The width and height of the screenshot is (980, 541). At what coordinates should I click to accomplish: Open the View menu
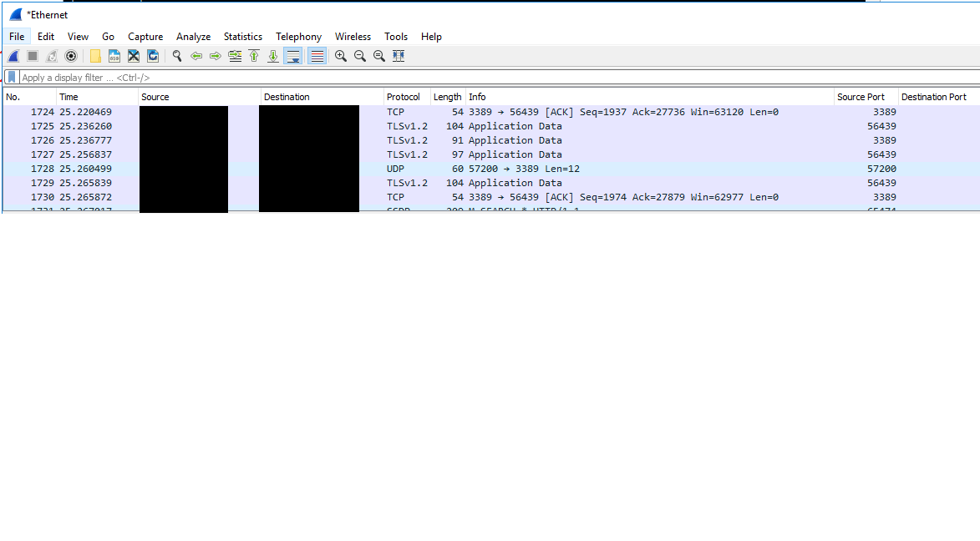[x=79, y=37]
